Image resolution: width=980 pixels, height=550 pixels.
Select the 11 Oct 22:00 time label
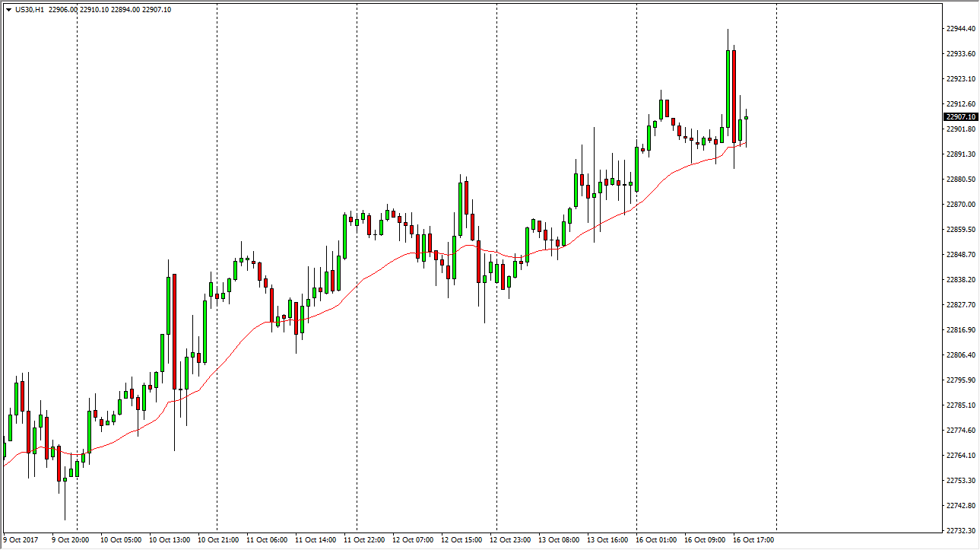(x=363, y=540)
